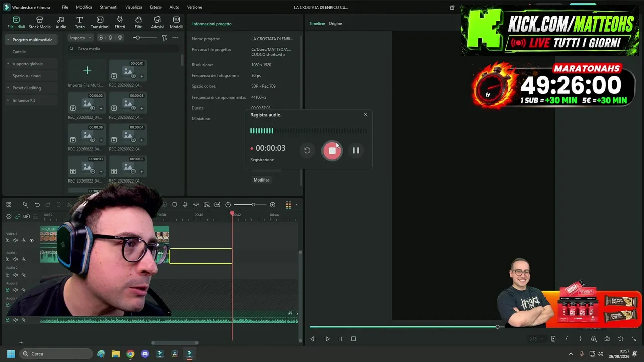Viewport: 644px width, 362px height.
Task: Take a snapshot with the camera icon
Action: pyautogui.click(x=607, y=339)
